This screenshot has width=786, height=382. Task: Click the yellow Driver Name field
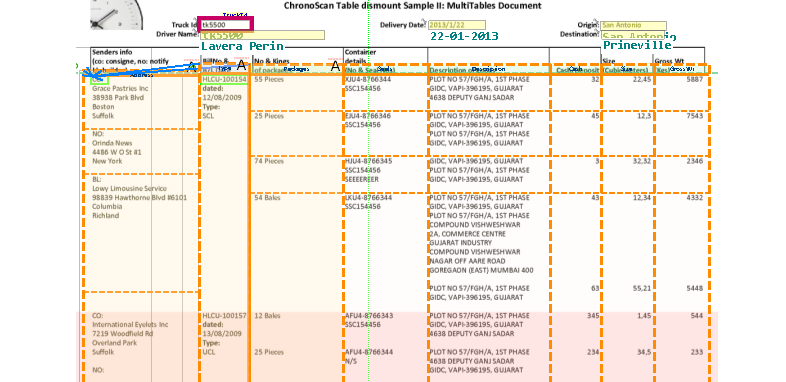point(262,35)
